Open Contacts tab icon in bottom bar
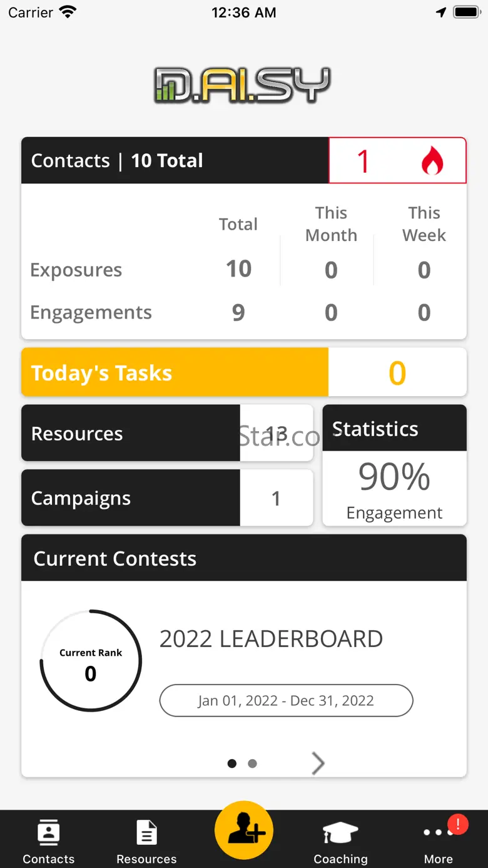This screenshot has height=868, width=488. coord(48,834)
